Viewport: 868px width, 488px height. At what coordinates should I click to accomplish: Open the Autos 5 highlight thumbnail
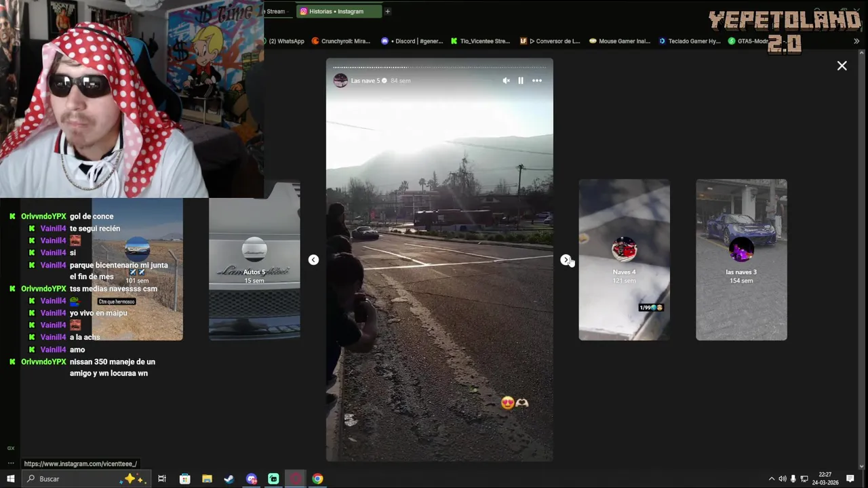click(254, 260)
